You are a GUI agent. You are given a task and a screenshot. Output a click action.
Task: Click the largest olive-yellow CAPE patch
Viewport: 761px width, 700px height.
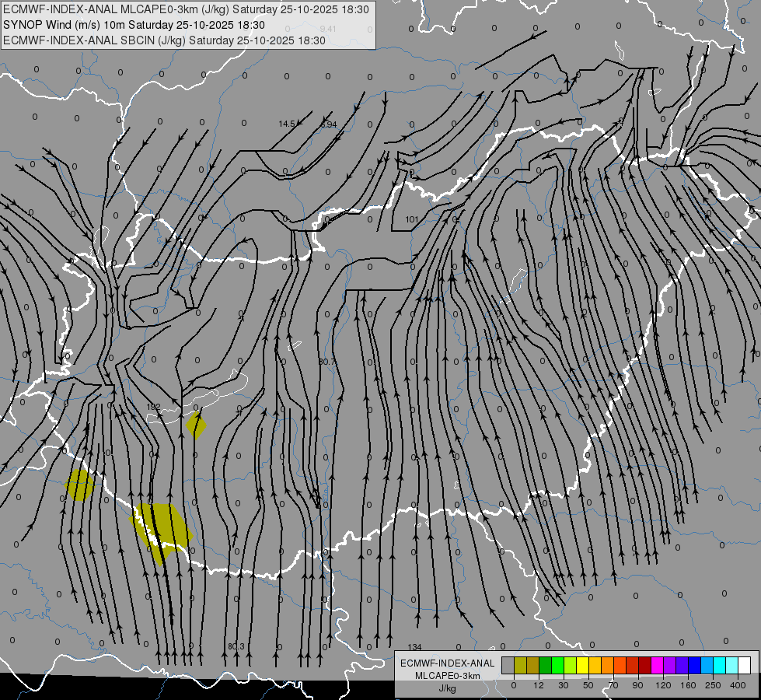point(161,533)
